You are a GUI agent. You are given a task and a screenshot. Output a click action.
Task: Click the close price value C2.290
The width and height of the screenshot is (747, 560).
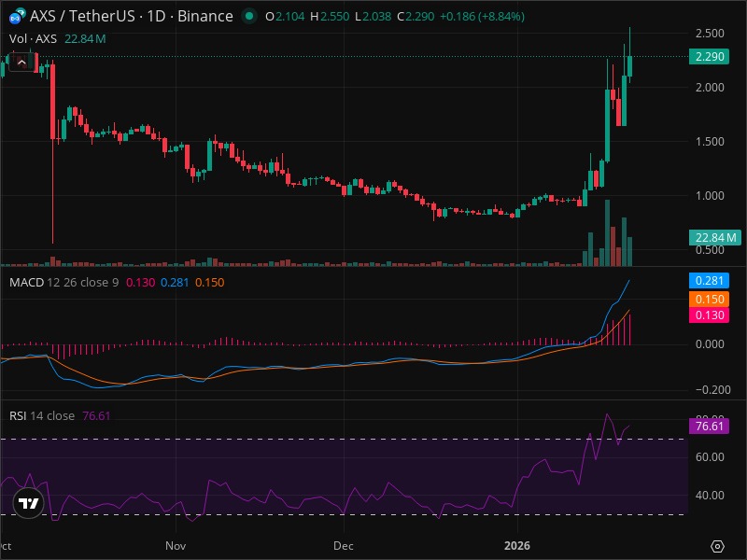point(416,17)
